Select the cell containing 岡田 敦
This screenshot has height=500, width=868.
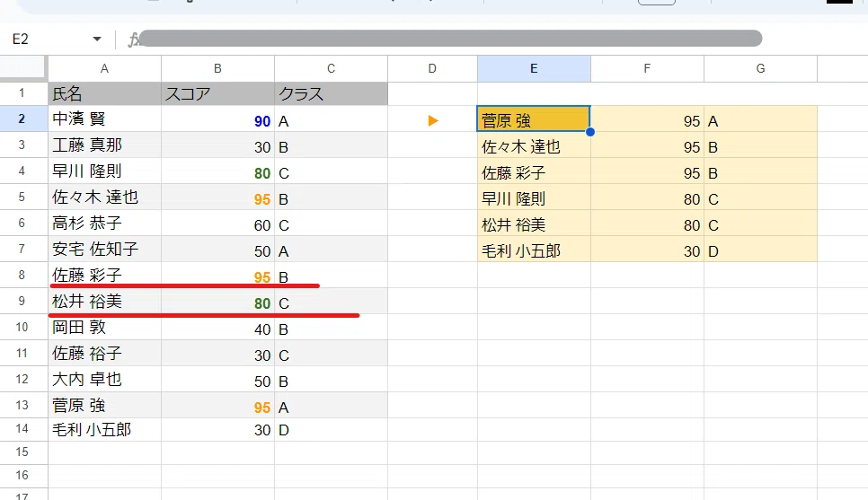click(x=104, y=327)
